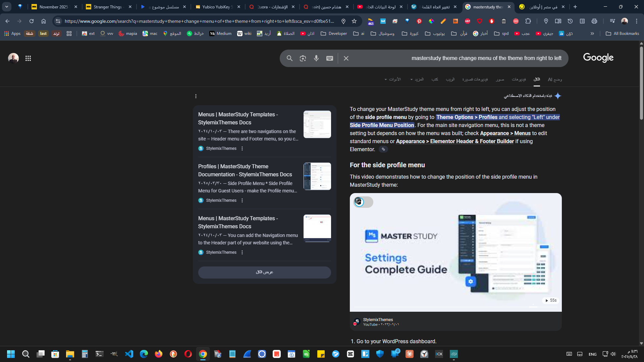Reload the current page

click(x=32, y=21)
